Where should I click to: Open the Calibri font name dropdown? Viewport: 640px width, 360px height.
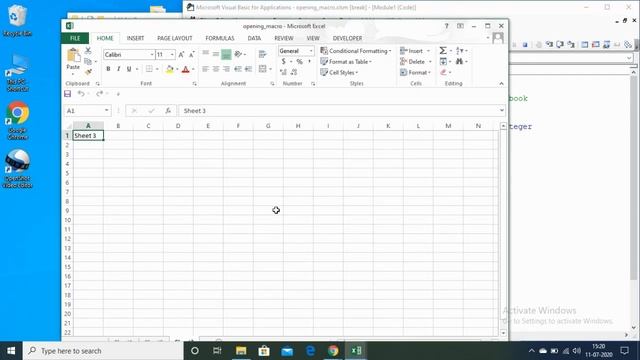point(151,54)
